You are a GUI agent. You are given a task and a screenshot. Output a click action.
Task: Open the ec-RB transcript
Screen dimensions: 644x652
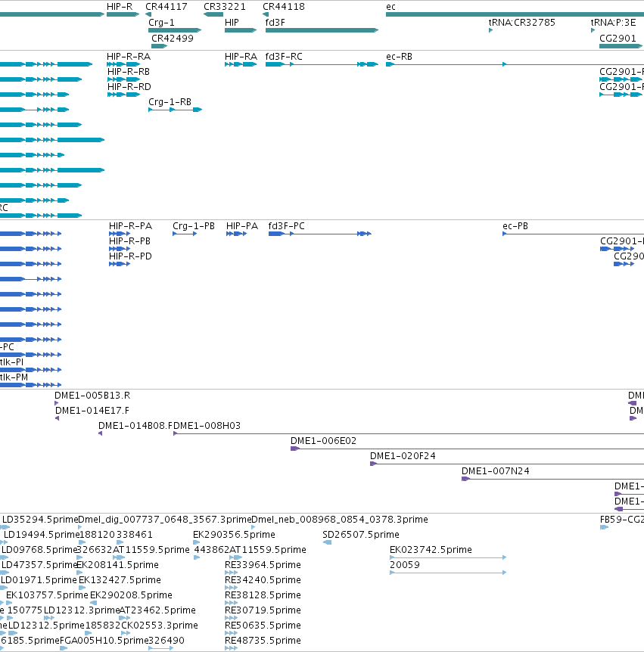pyautogui.click(x=515, y=64)
